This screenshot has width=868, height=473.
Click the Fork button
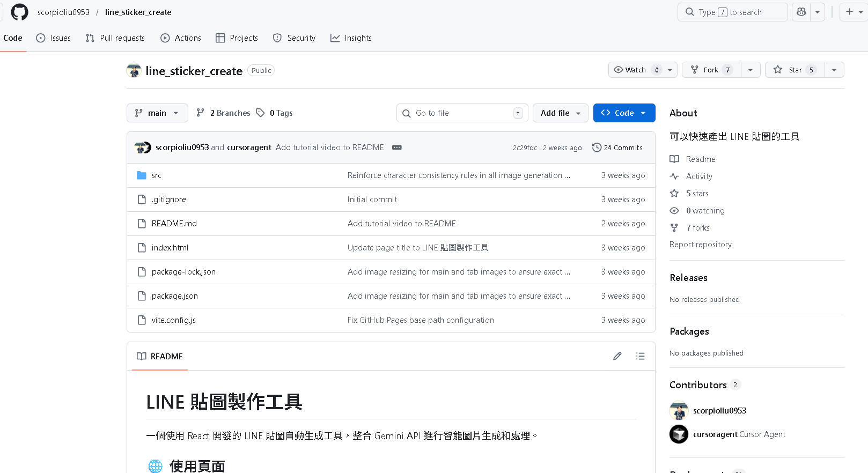(x=711, y=70)
